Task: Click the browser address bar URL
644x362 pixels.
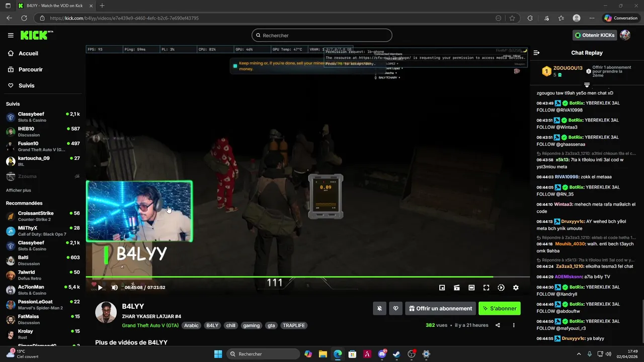Action: coord(124,18)
